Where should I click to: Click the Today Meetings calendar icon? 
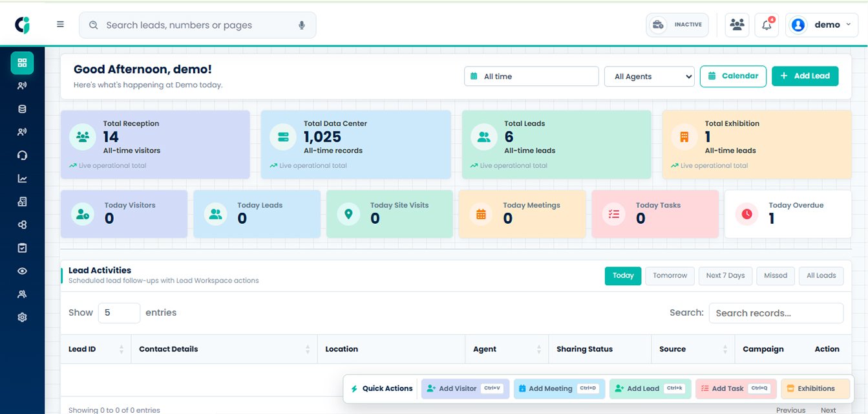click(481, 213)
